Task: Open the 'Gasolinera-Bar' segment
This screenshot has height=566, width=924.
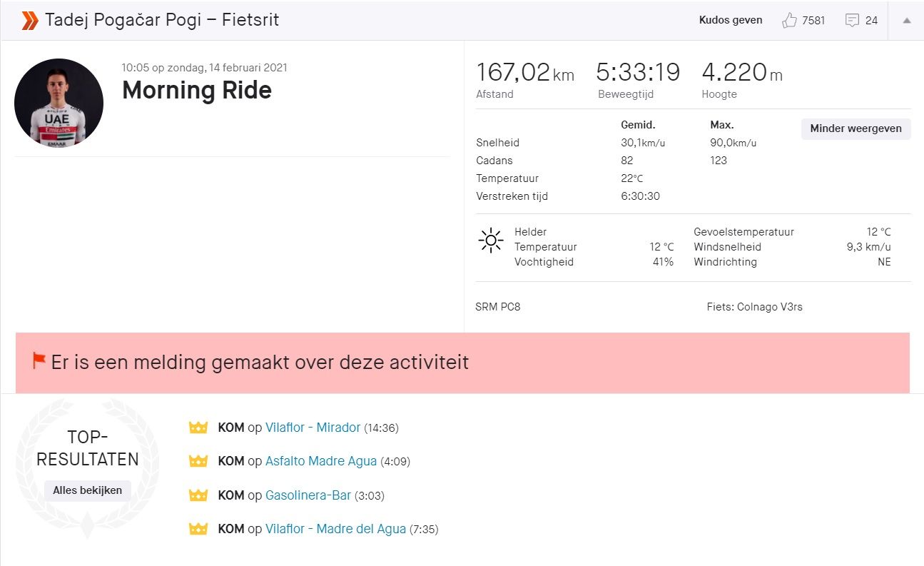Action: 309,495
